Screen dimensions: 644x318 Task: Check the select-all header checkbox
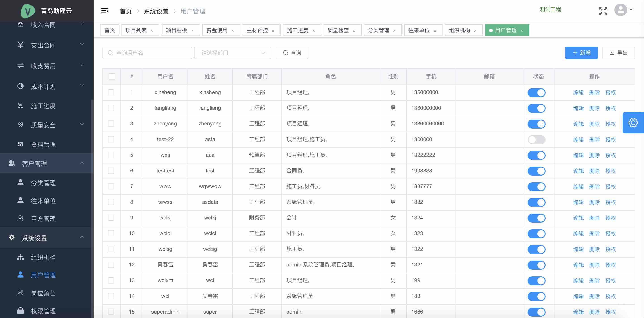[112, 77]
